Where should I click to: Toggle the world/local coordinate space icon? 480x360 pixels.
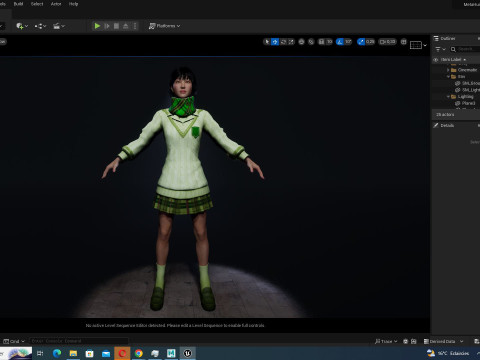[x=301, y=42]
